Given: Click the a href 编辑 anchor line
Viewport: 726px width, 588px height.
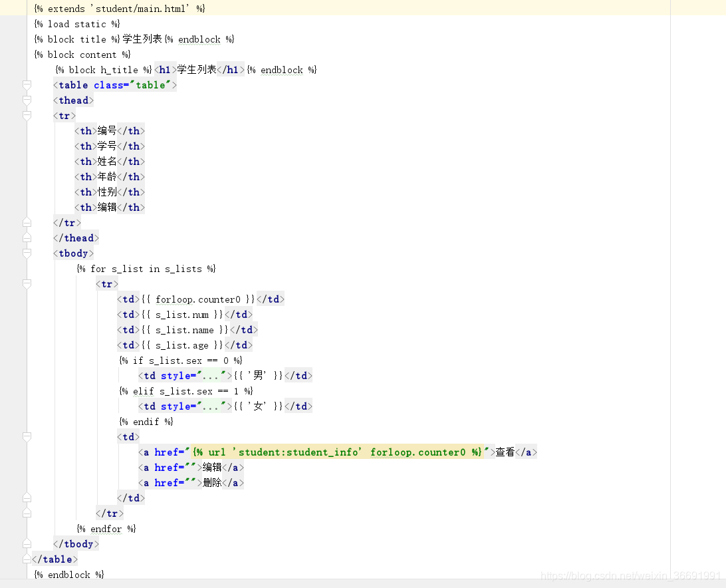Looking at the screenshot, I should (191, 467).
